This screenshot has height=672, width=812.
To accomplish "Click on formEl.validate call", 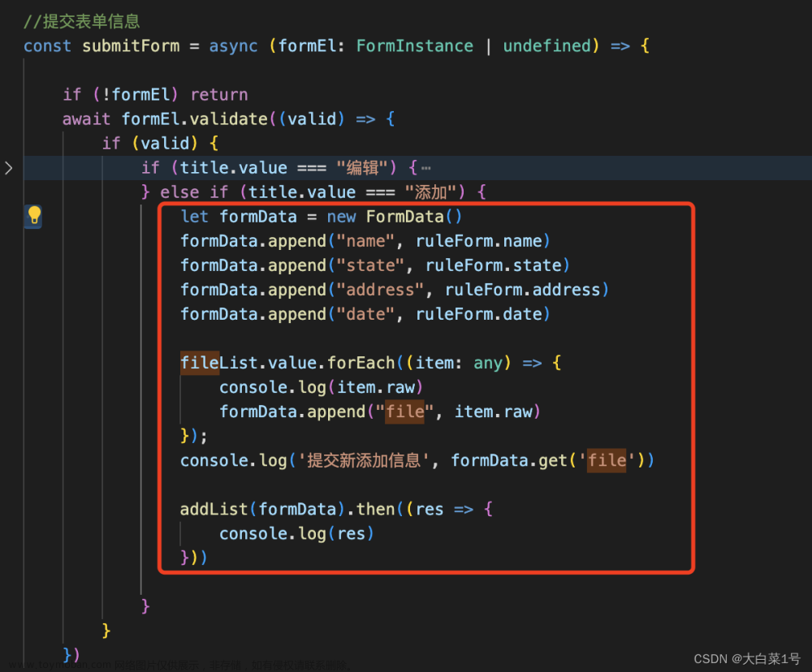I will [195, 119].
